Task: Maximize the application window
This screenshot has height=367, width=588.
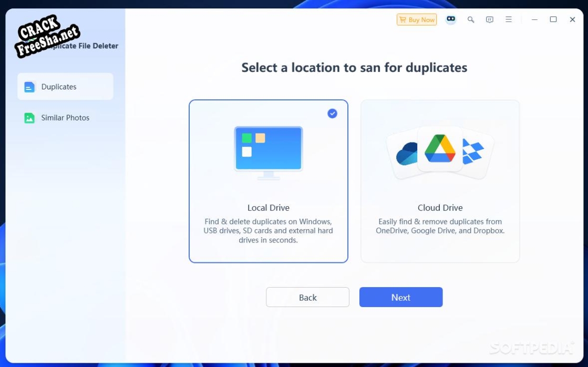Action: point(553,19)
